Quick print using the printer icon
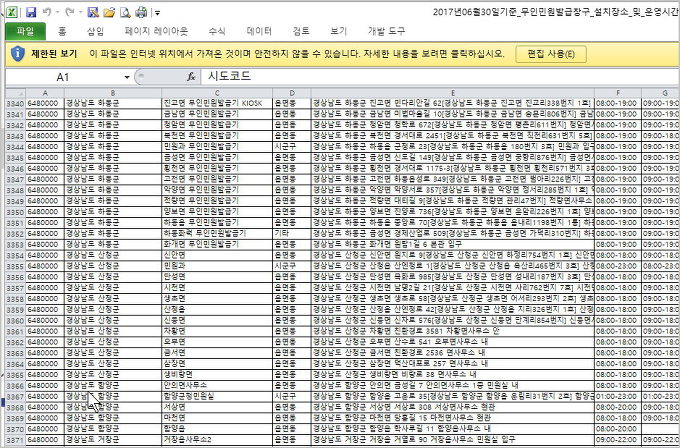Image resolution: width=680 pixels, height=448 pixels. pos(141,12)
